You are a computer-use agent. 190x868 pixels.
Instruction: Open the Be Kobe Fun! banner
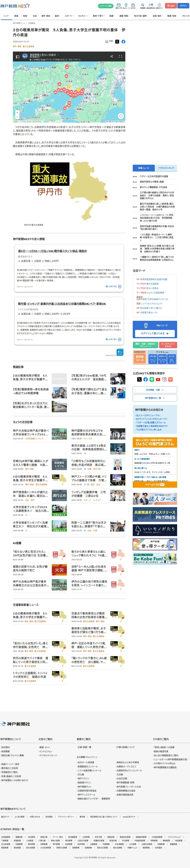click(155, 558)
